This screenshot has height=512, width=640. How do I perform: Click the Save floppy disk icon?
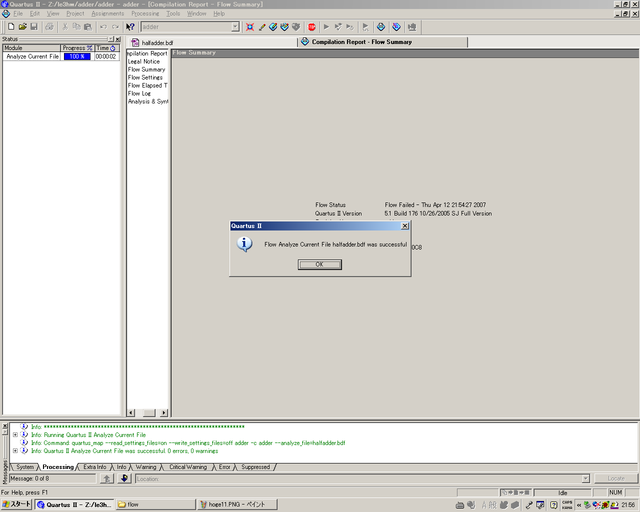click(34, 27)
